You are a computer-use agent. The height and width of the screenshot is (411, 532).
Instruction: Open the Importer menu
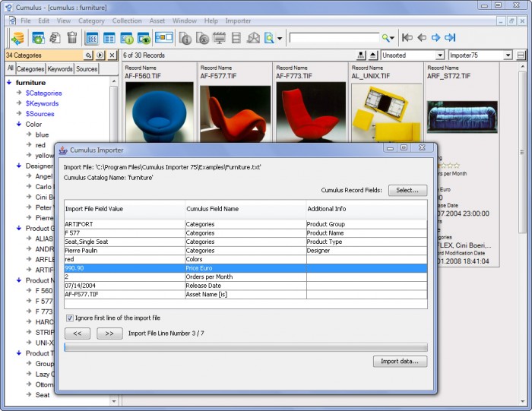(x=238, y=21)
